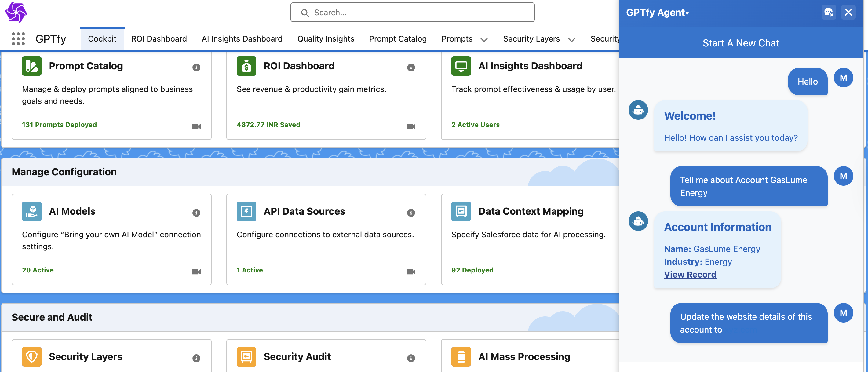Open the GPTfy Agent dropdown arrow
This screenshot has height=372, width=868.
click(687, 13)
